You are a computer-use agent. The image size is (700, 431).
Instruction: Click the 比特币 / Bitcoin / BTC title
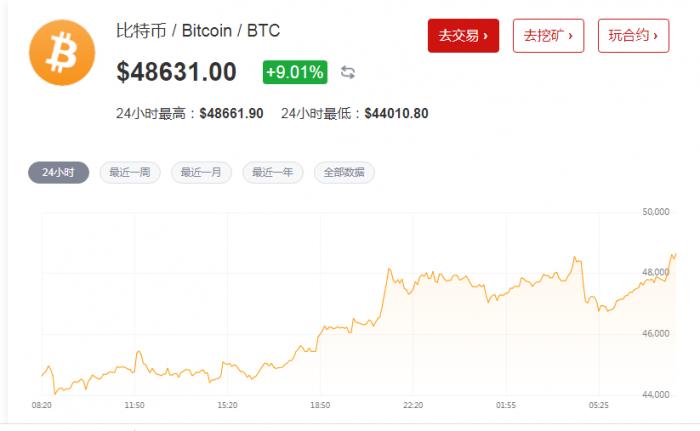click(198, 31)
